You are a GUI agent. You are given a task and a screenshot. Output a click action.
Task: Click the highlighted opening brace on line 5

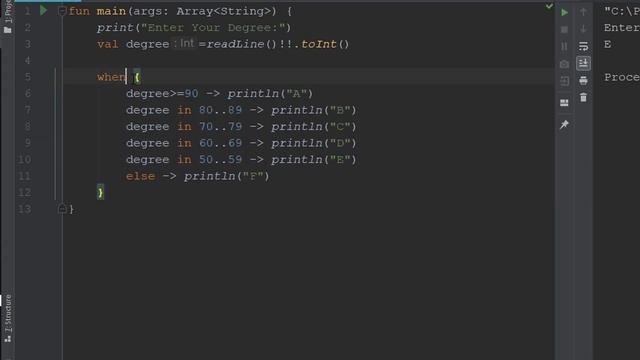[137, 77]
